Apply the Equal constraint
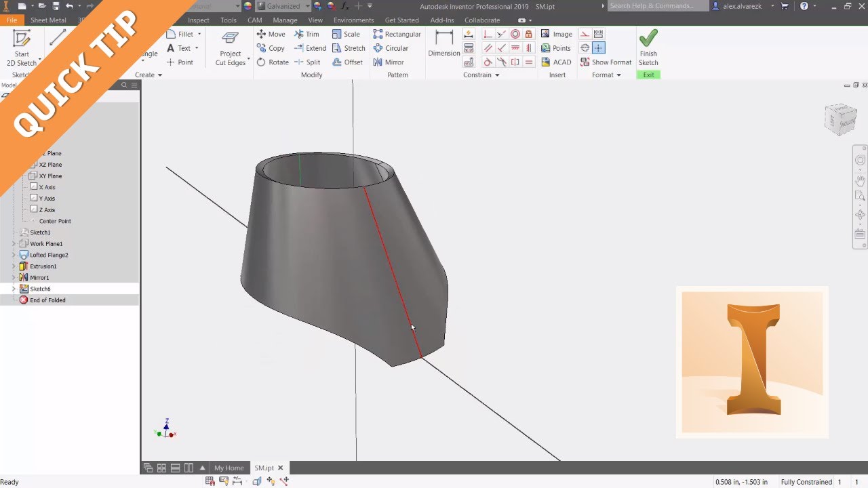The image size is (868, 488). (x=528, y=62)
